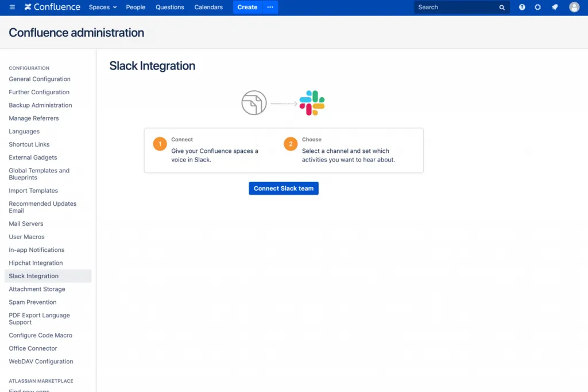Open WebDAV Configuration page

pyautogui.click(x=41, y=362)
